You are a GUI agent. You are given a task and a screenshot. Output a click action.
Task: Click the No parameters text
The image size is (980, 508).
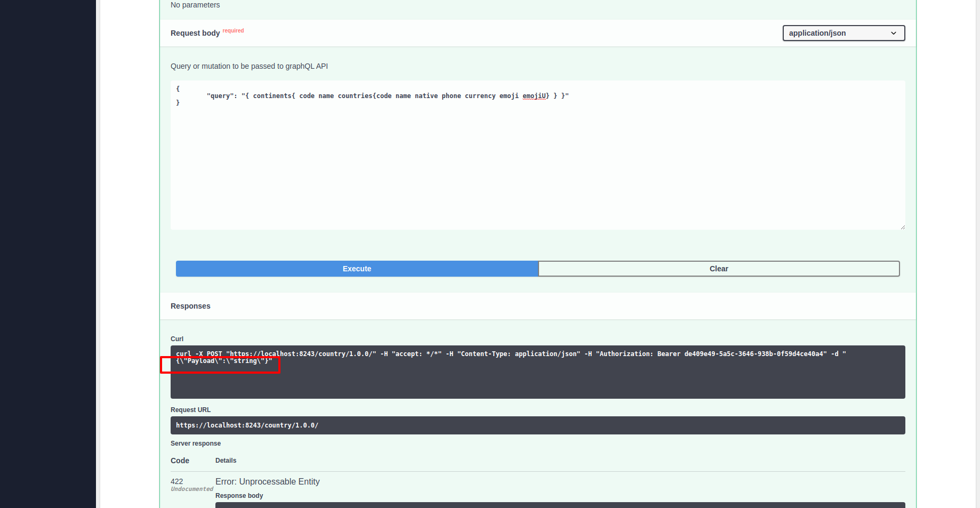195,5
